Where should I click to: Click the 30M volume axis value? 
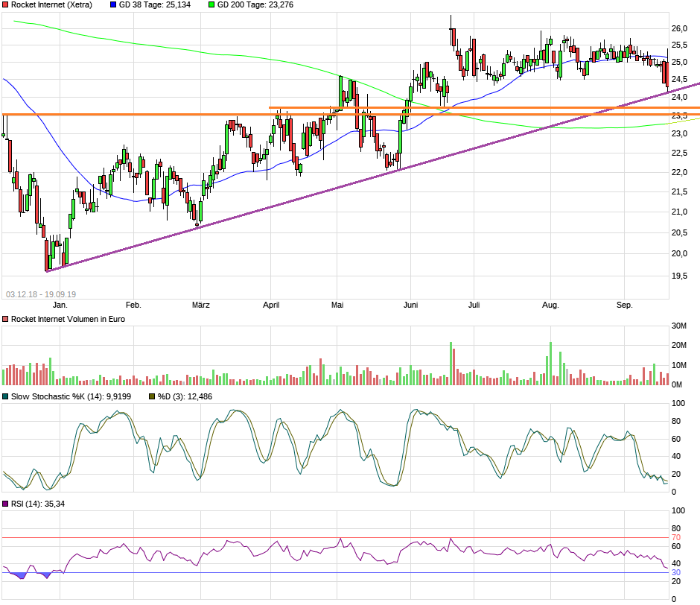[x=679, y=326]
